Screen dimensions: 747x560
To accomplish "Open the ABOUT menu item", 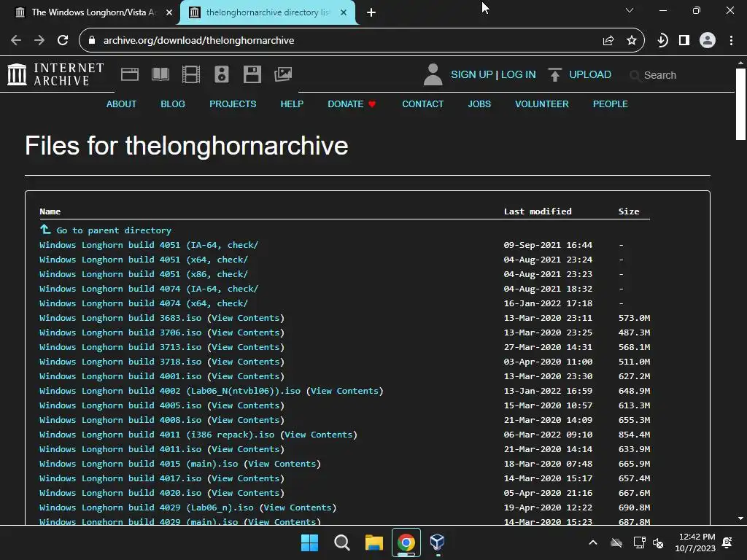I will (122, 104).
